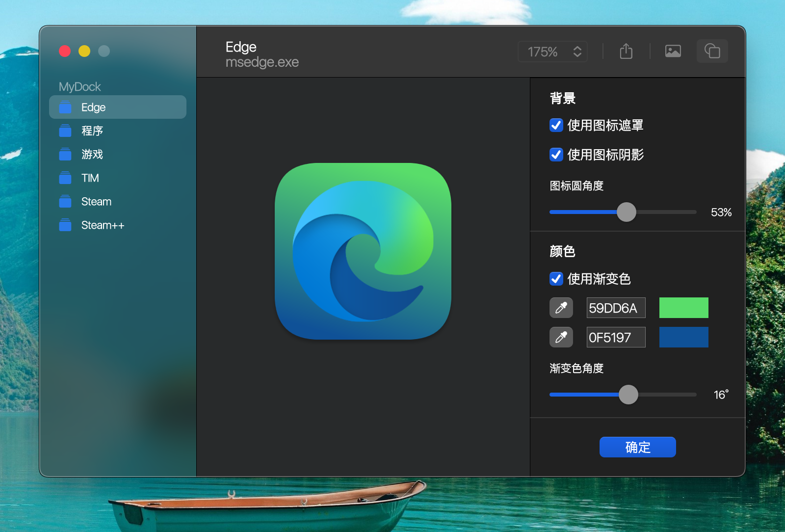The width and height of the screenshot is (785, 532).
Task: Select TIM in the sidebar
Action: [118, 178]
